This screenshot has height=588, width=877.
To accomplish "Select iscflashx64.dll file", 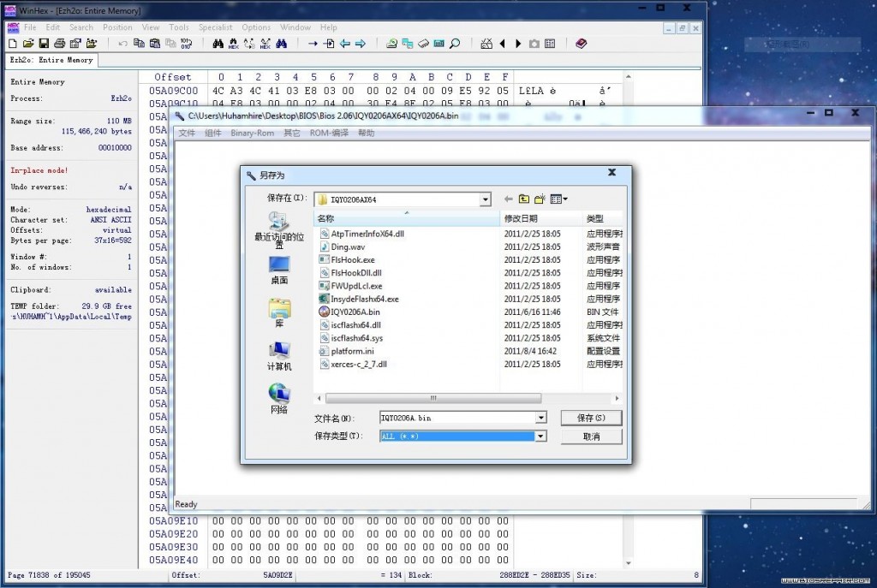I will [x=350, y=324].
